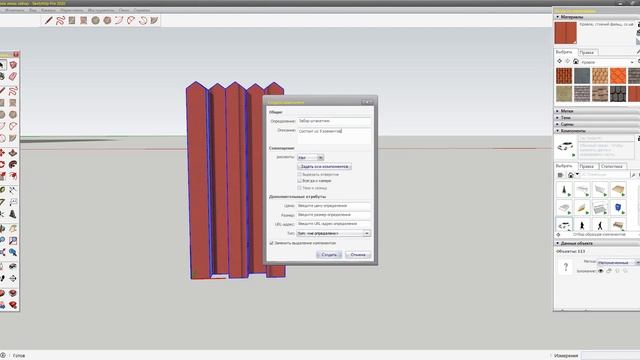Select the Arc tool in top toolbar
Image resolution: width=640 pixels, height=360 pixels.
tap(119, 20)
